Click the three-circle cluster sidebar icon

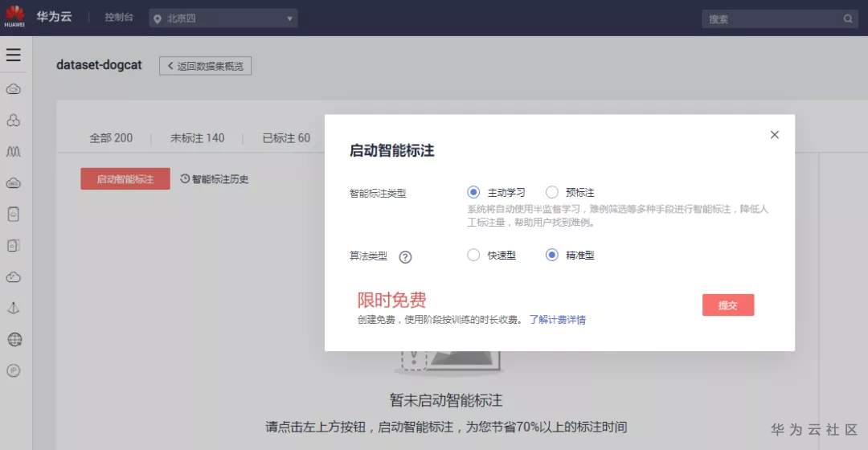pyautogui.click(x=14, y=120)
